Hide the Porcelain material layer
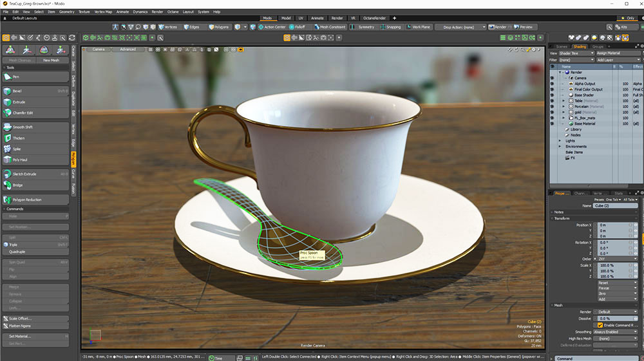This screenshot has height=361, width=644. click(553, 107)
